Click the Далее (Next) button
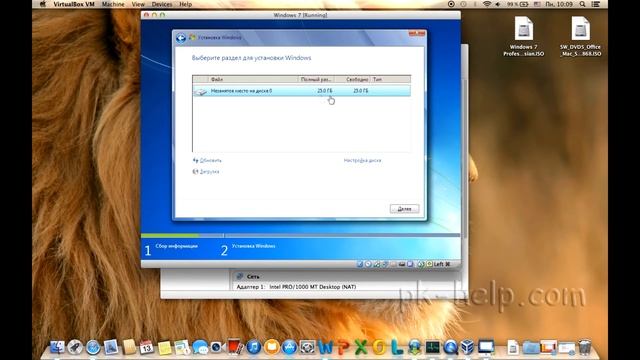 click(x=404, y=209)
